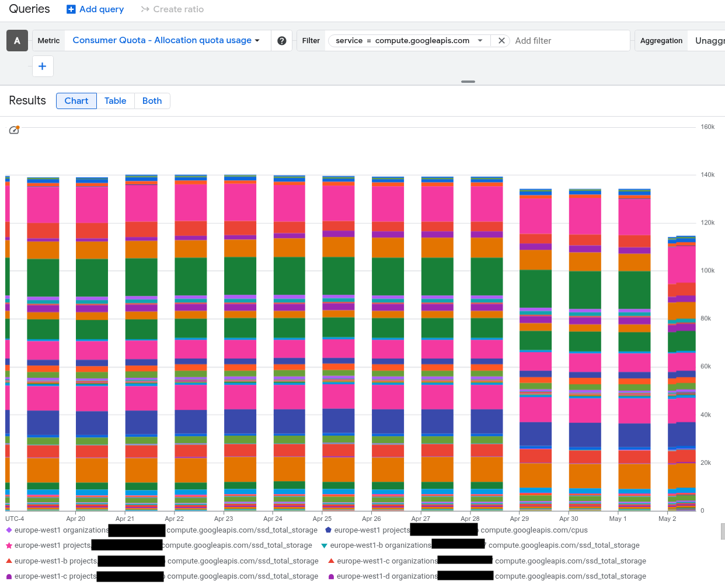Toggle the blue pentagon compute cpus legend
The image size is (725, 588).
(x=329, y=530)
